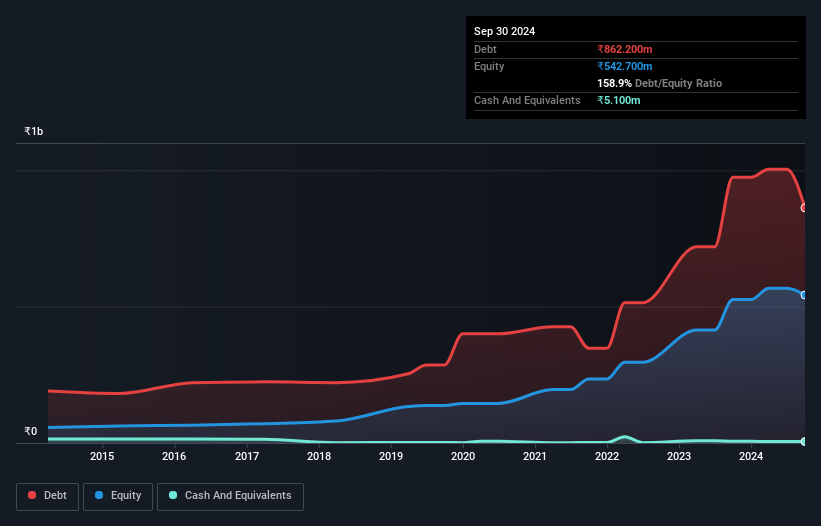Click the 2015 x-axis label
Screen dimensions: 821x526
pos(102,456)
